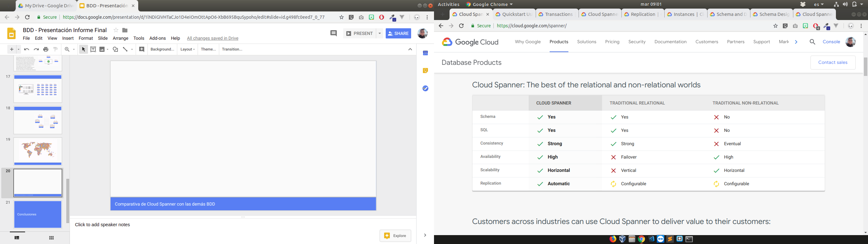Open the comments history icon beside Present
Image resolution: width=868 pixels, height=244 pixels.
[x=334, y=33]
